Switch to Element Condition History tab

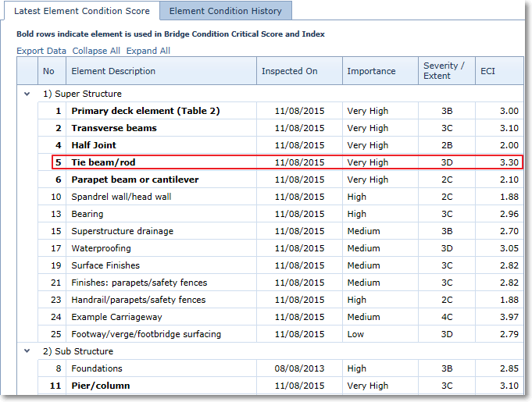(x=226, y=11)
